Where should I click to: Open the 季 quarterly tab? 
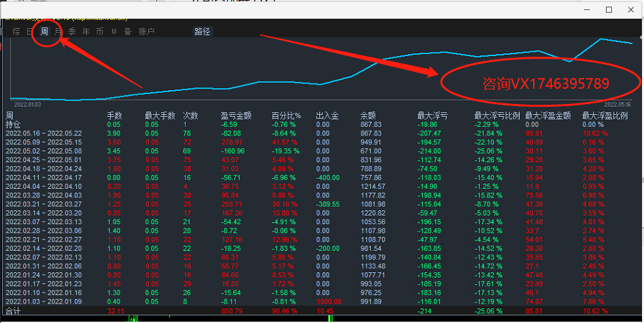pos(72,31)
